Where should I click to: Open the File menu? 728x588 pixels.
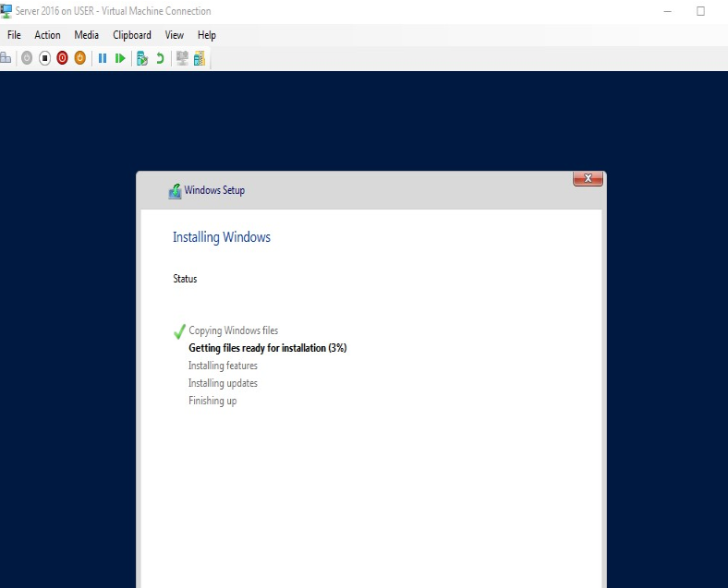(x=14, y=35)
